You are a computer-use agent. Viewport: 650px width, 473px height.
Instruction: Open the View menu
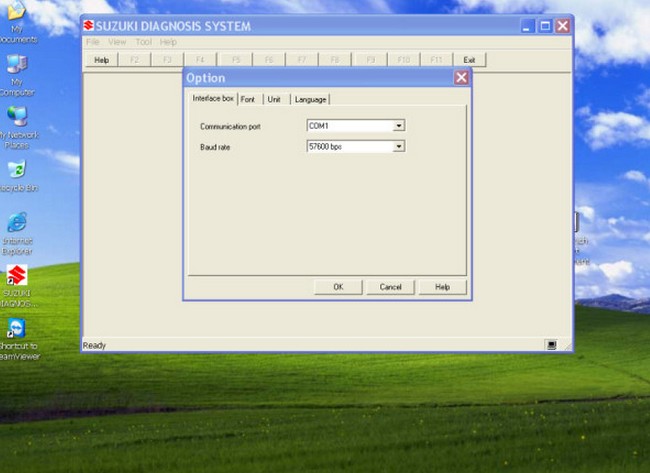click(117, 42)
